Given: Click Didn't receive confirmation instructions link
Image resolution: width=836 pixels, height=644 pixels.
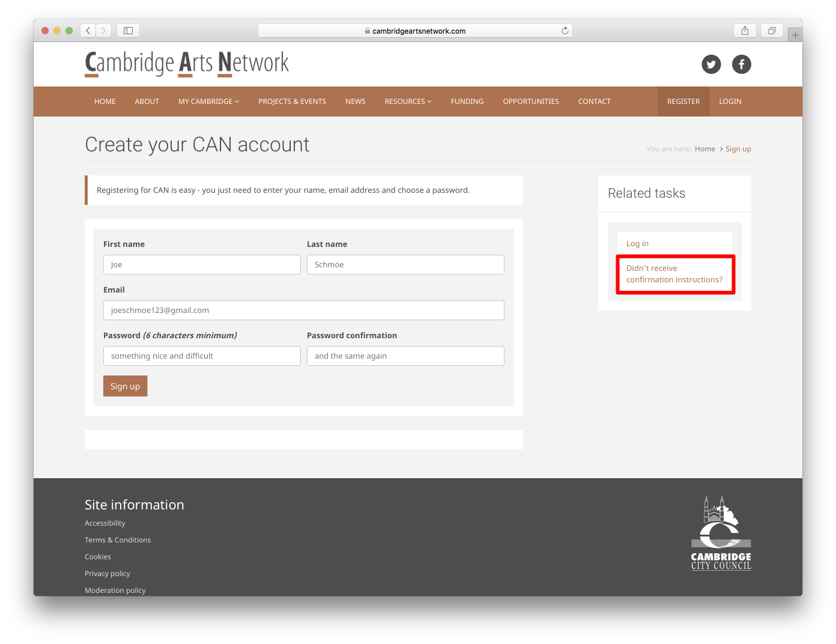Looking at the screenshot, I should click(674, 274).
